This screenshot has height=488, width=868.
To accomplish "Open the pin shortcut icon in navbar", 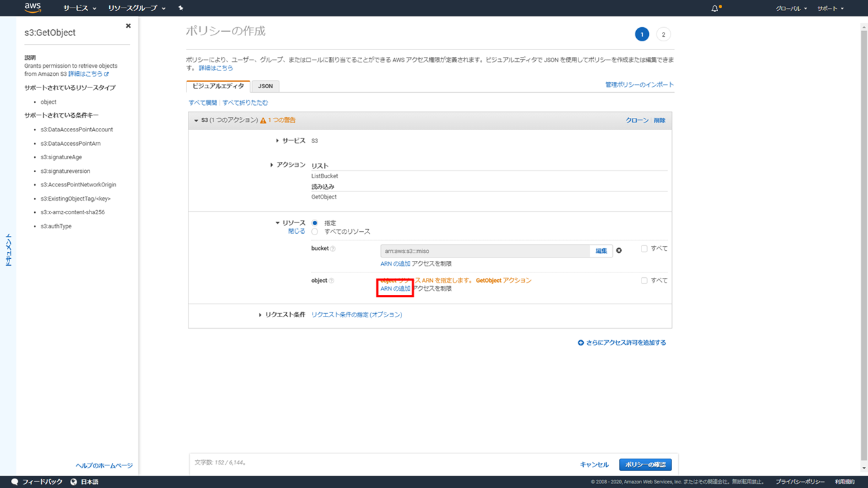I will (x=180, y=8).
